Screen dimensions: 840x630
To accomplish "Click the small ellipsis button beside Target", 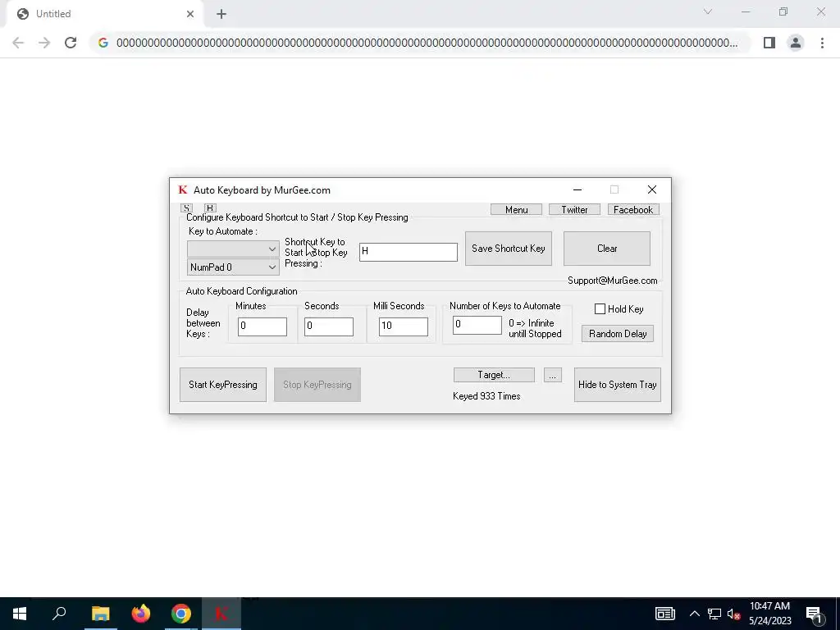I will pos(552,375).
